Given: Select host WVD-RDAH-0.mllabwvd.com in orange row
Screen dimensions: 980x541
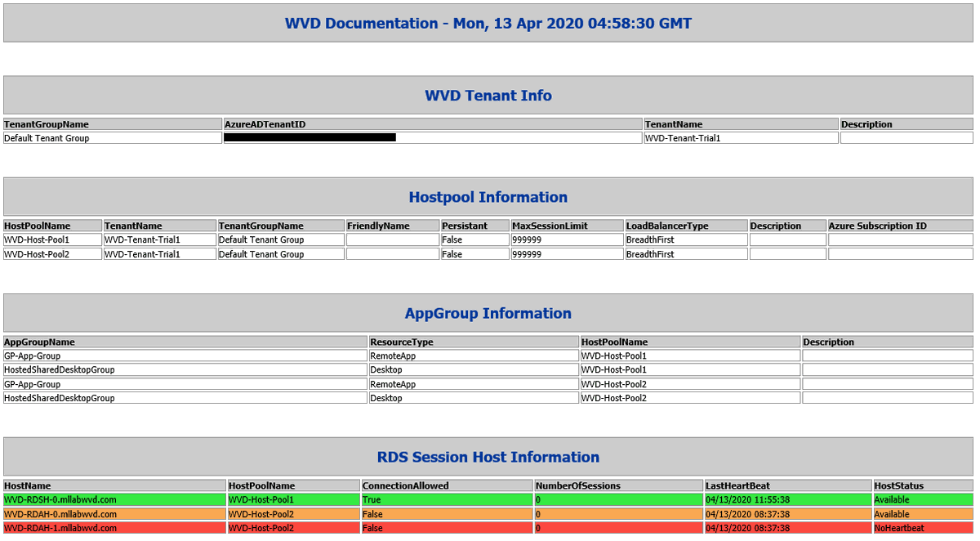Looking at the screenshot, I should pyautogui.click(x=114, y=514).
